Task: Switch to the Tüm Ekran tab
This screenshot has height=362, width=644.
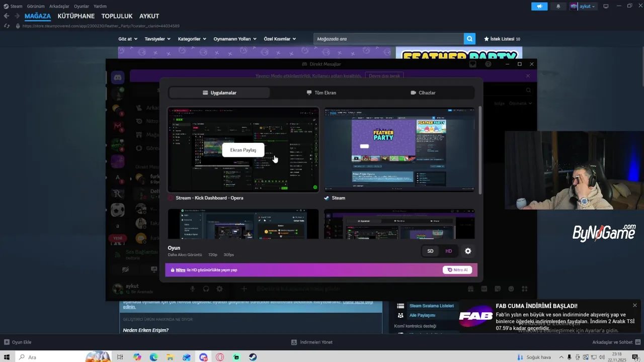Action: pyautogui.click(x=321, y=93)
